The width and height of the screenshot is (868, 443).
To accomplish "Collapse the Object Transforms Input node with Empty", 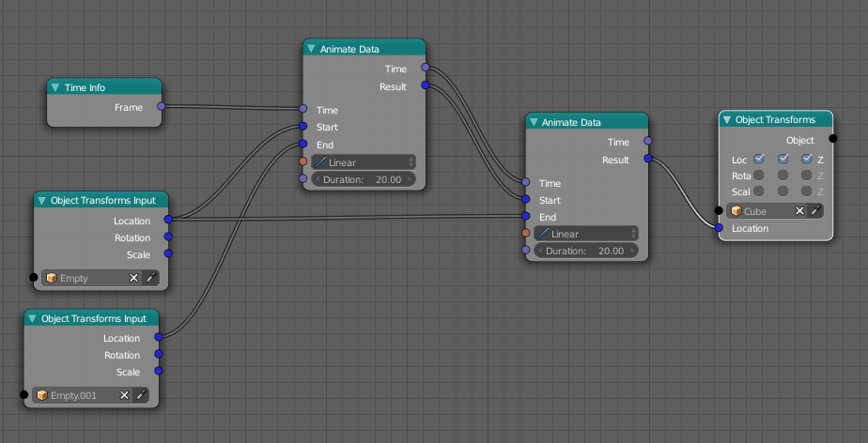I will (x=41, y=200).
